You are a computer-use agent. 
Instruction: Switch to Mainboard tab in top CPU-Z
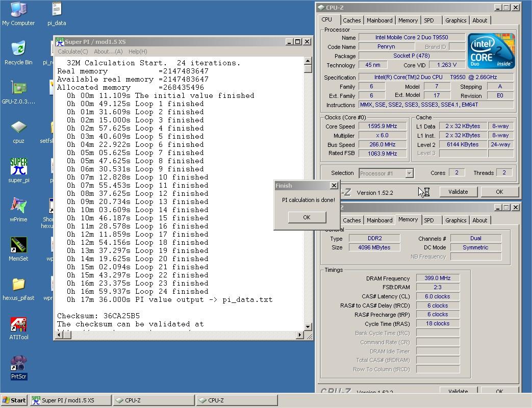(x=379, y=20)
